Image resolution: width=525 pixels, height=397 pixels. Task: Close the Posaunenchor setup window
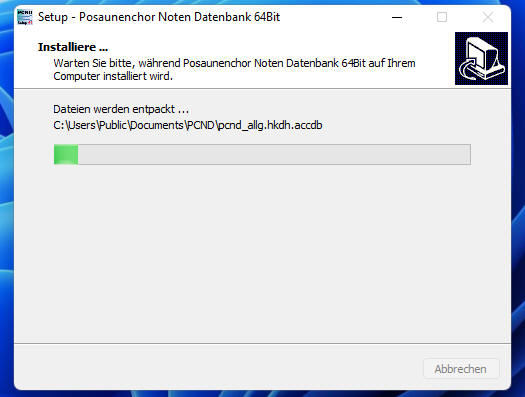click(488, 17)
